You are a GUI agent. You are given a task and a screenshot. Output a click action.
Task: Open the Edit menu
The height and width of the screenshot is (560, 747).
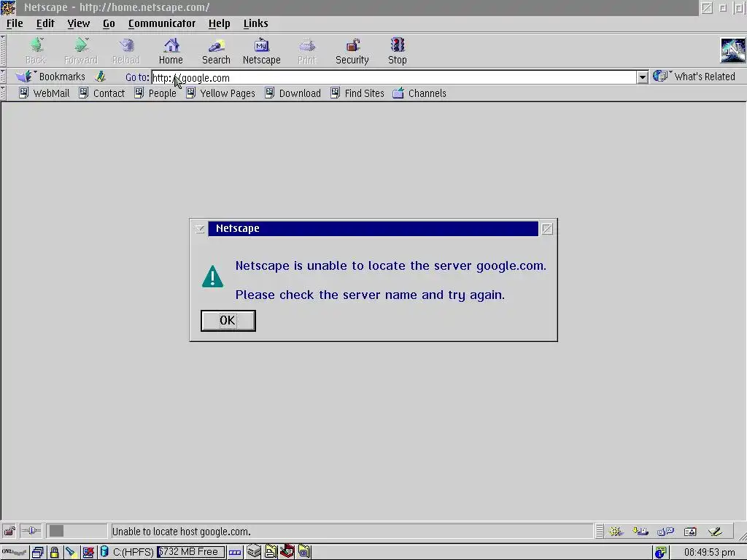pyautogui.click(x=45, y=23)
